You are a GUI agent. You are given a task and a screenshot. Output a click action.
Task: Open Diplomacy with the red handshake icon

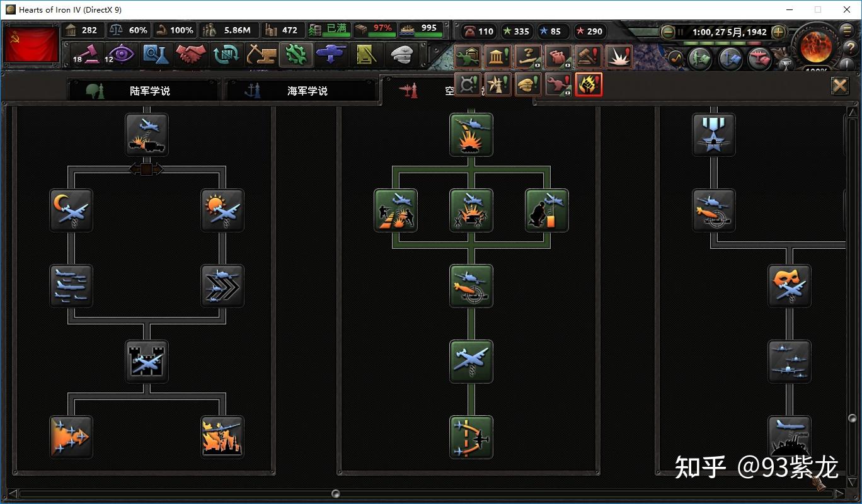click(190, 55)
